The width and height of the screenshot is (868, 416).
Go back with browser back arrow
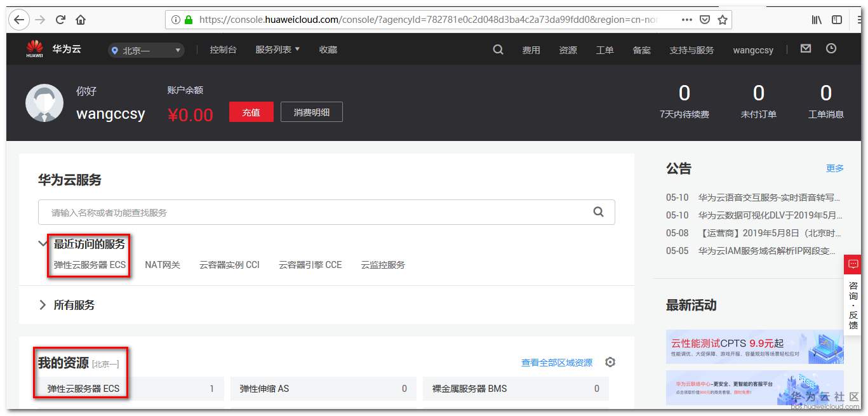coord(19,20)
